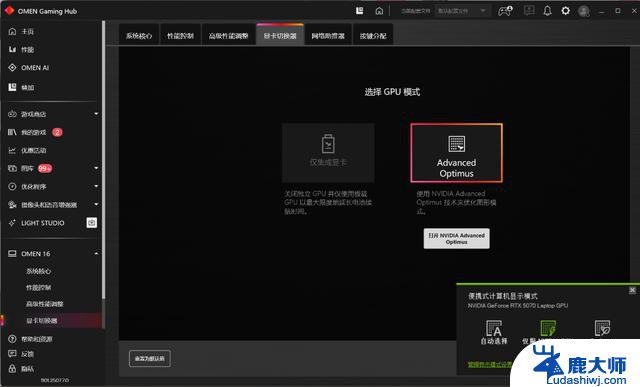Close the NVIDIA display mode popup
640x387 pixels.
[x=632, y=290]
